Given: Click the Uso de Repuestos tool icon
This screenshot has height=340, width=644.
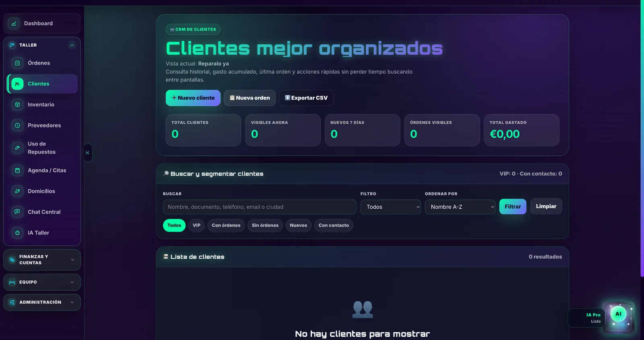Looking at the screenshot, I should pyautogui.click(x=17, y=148).
